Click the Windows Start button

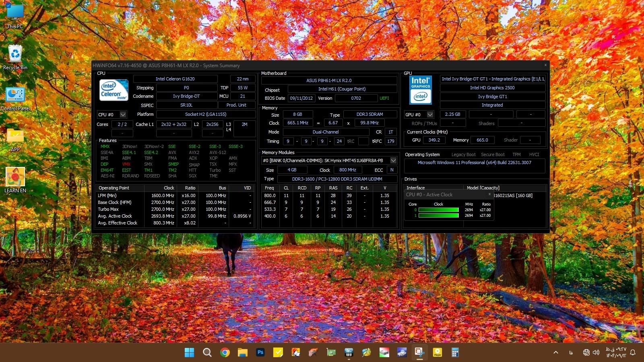tap(189, 352)
